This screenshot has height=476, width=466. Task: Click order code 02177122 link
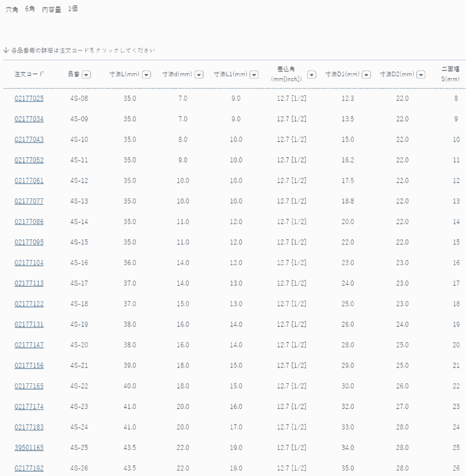coord(29,304)
